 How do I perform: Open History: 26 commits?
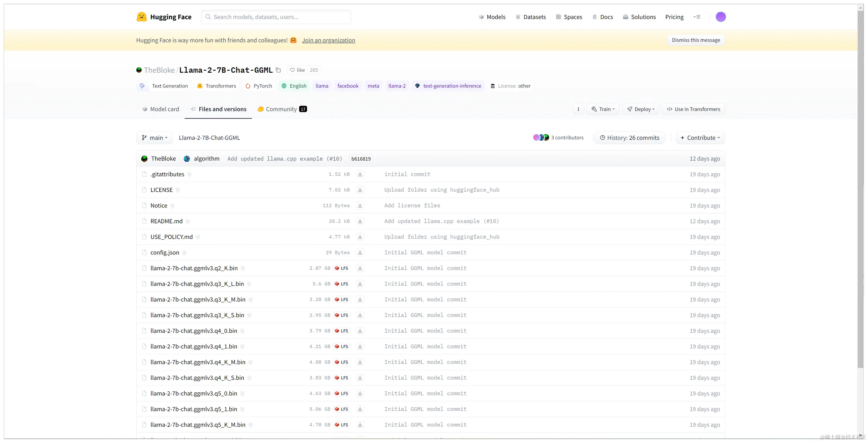(x=629, y=138)
